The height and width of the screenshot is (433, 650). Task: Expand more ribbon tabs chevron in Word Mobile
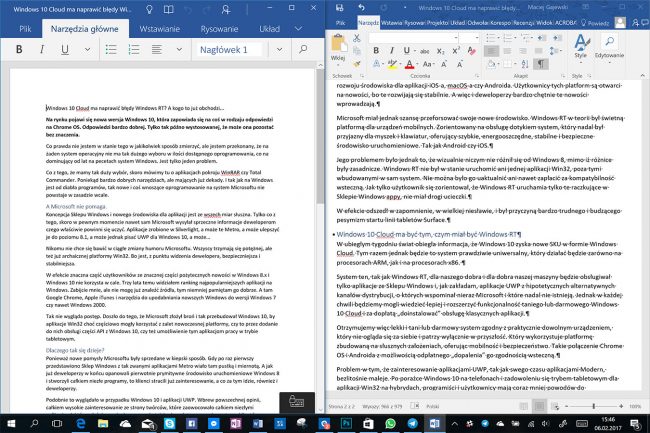(298, 29)
